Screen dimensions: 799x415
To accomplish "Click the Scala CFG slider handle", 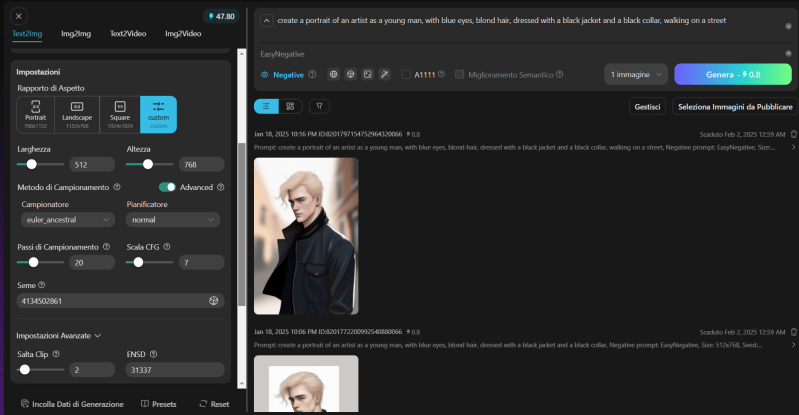I will [138, 262].
